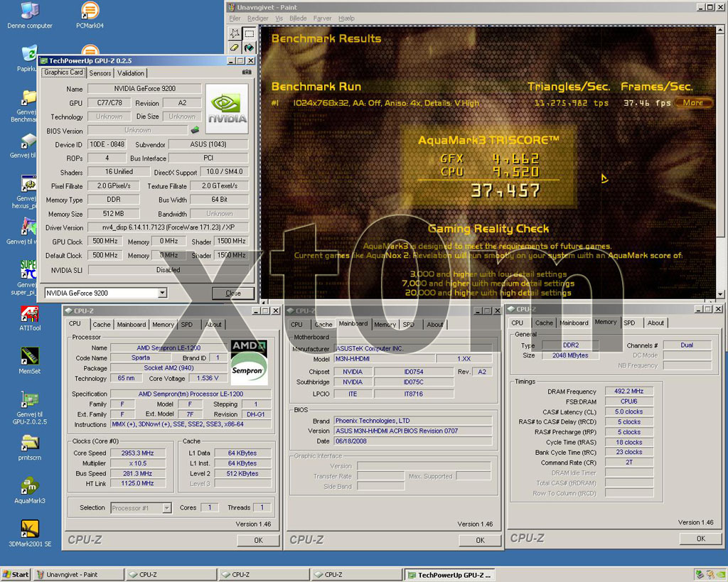Open SPD tab in the Sempron CPU-Z window
The image size is (728, 582).
187,325
